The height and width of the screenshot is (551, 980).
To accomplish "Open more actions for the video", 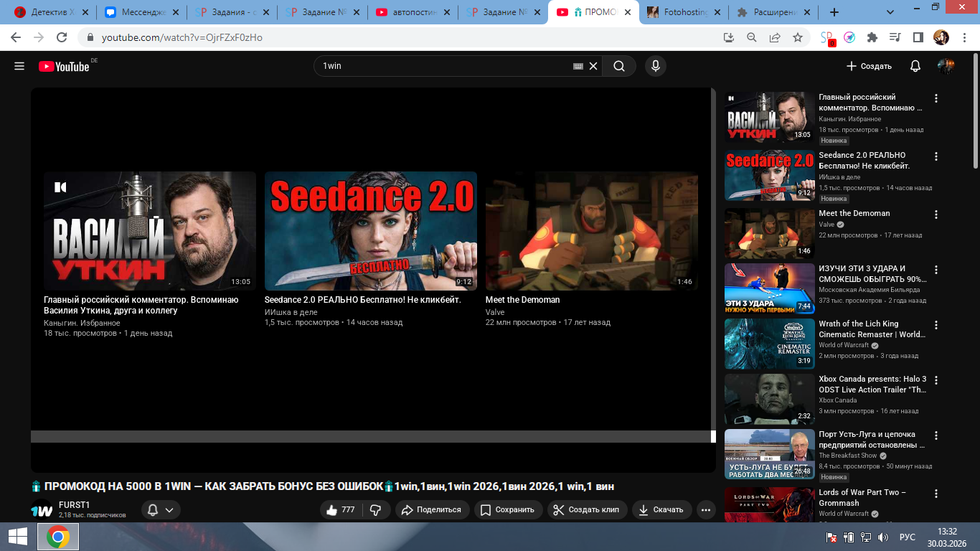I will coord(706,509).
